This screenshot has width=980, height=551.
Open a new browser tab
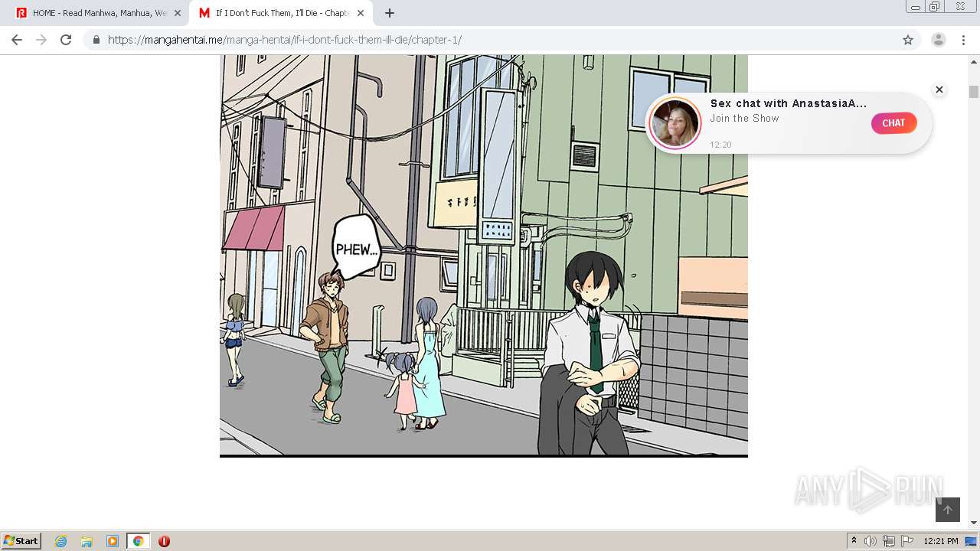(389, 13)
